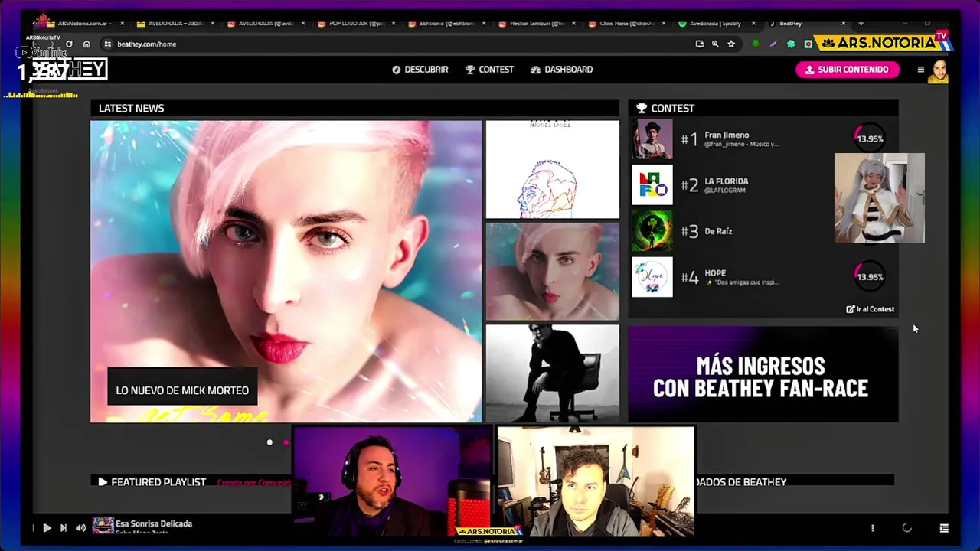Screen dimensions: 980x551
Task: Click the 13.95% indicator for HOPE
Action: (869, 277)
